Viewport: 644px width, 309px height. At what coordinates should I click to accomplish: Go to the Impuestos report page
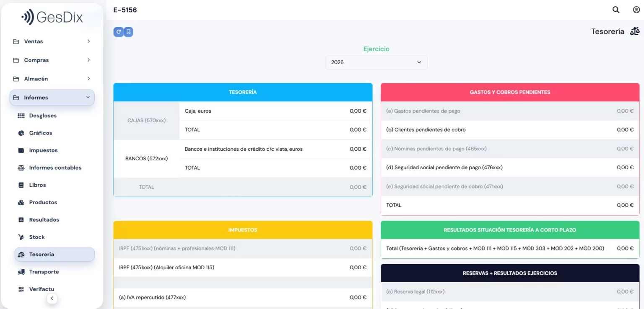click(43, 150)
